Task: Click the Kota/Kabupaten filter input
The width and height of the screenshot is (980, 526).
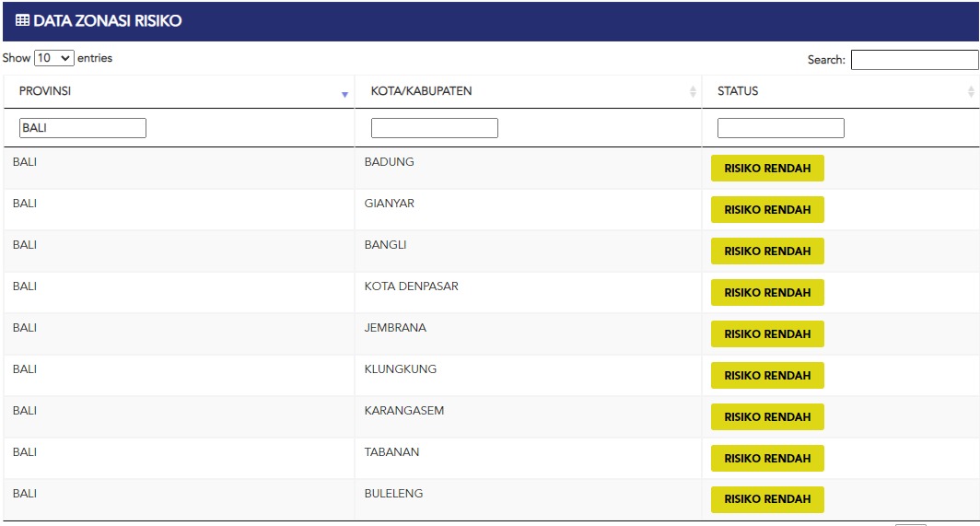Action: pyautogui.click(x=434, y=128)
